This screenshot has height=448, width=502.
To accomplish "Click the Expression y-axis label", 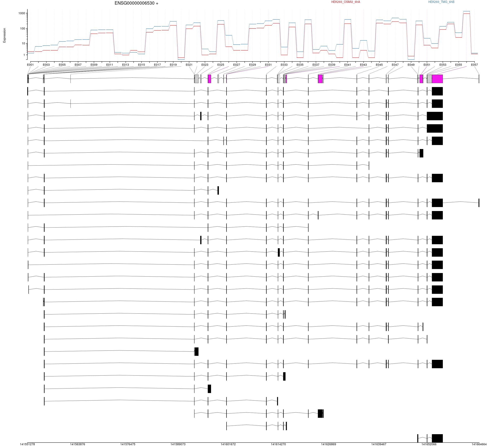I will [x=4, y=35].
